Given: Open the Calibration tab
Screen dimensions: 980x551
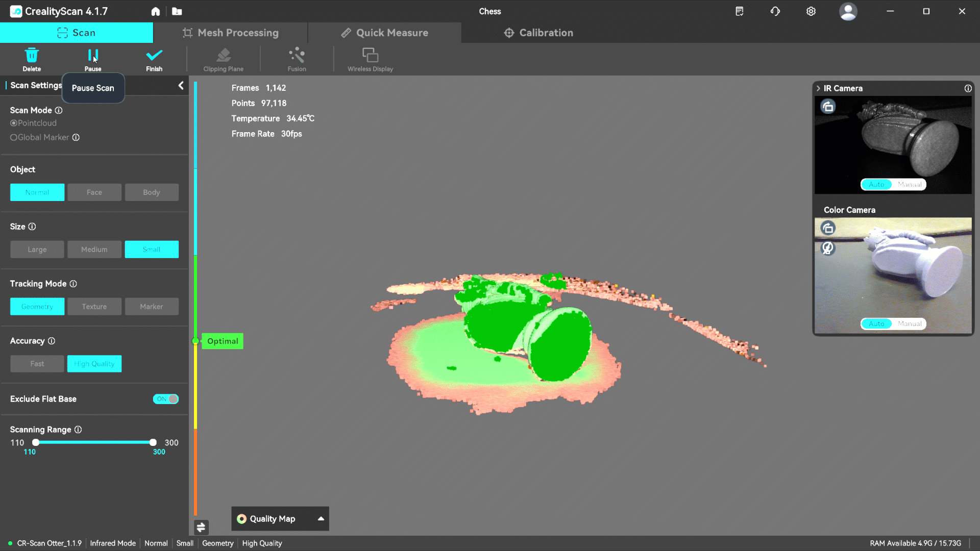Looking at the screenshot, I should point(538,33).
